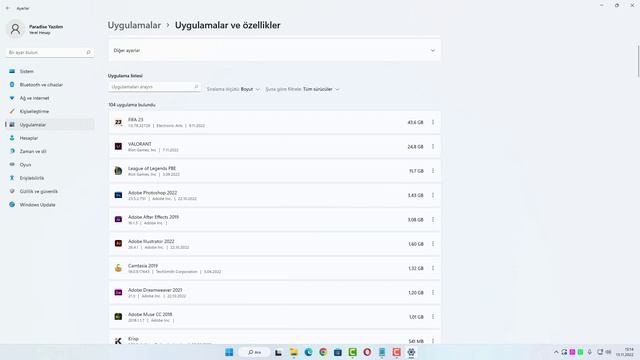Select Uygulamalar in the sidebar
Viewport: 640px width, 360px height.
[50, 125]
